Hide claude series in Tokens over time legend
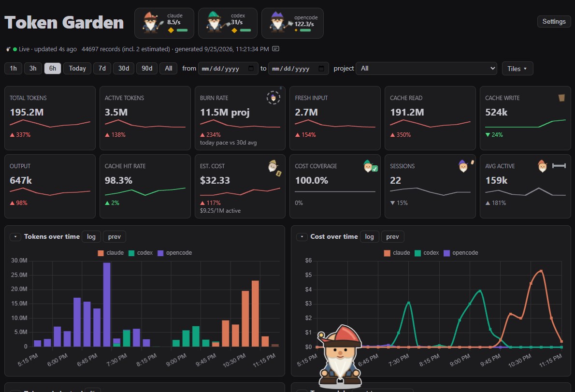 pyautogui.click(x=111, y=253)
